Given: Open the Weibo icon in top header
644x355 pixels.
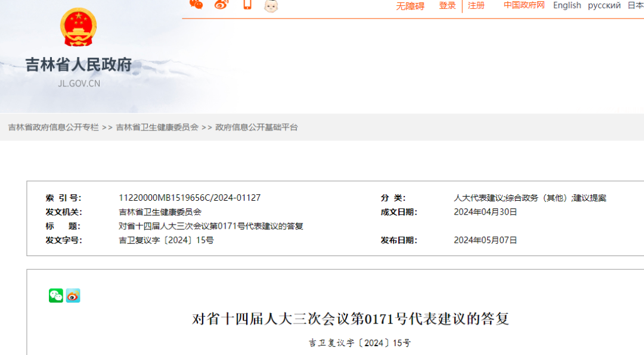Looking at the screenshot, I should tap(221, 4).
